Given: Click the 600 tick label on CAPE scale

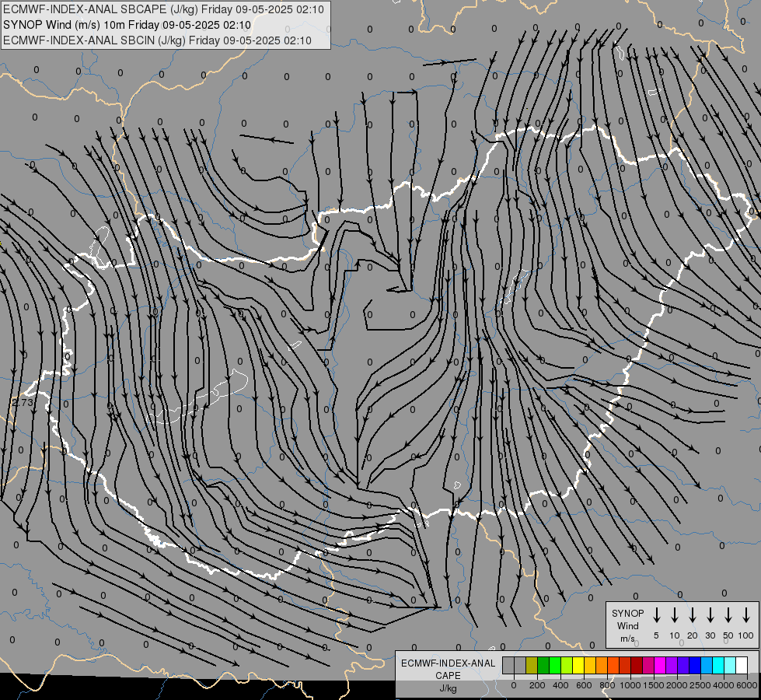Looking at the screenshot, I should click(x=584, y=685).
